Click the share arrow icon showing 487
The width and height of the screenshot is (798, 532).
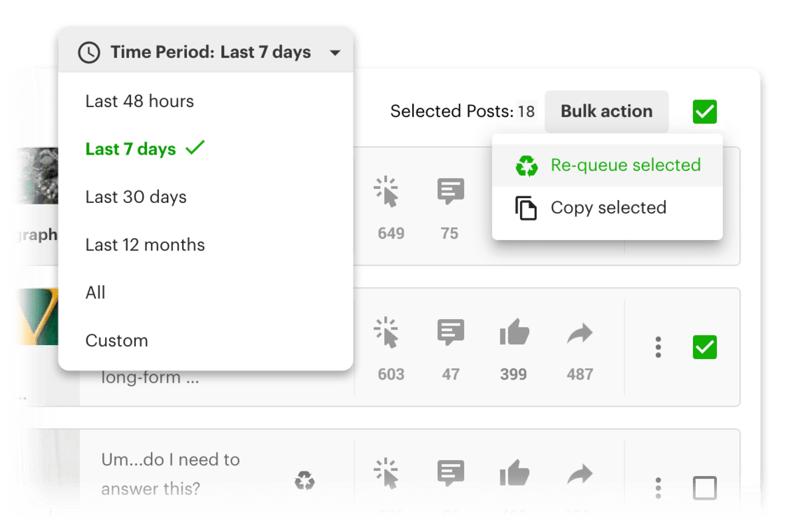tap(579, 332)
